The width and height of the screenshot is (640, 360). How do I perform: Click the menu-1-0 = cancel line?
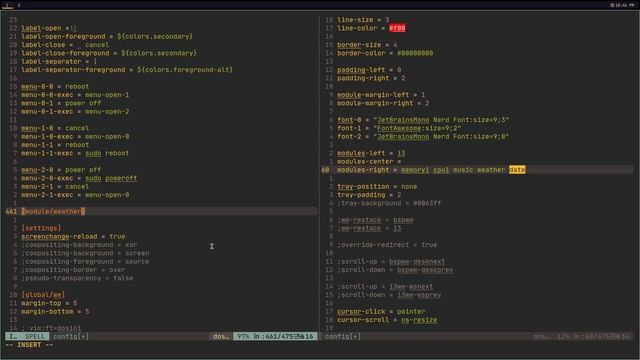(x=55, y=128)
